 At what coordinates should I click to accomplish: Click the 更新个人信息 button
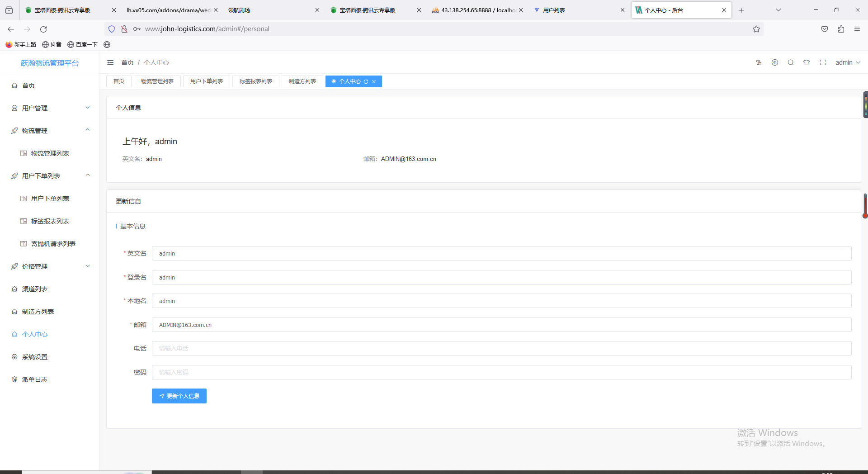point(179,396)
